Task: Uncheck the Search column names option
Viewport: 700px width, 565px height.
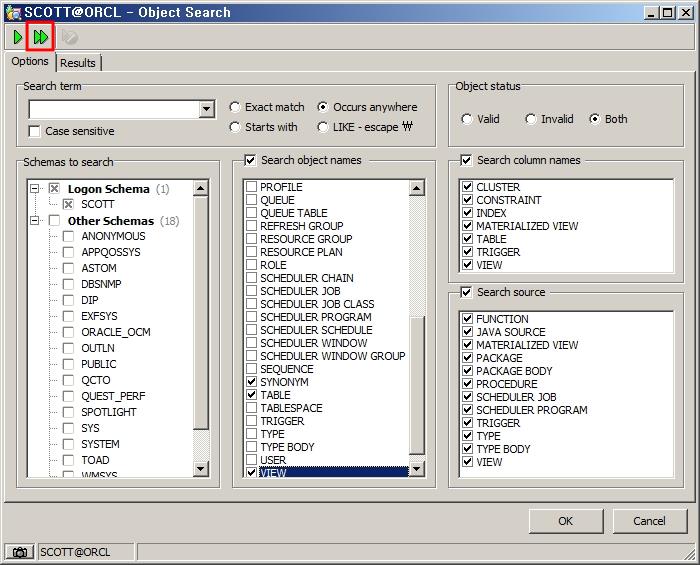Action: (466, 160)
